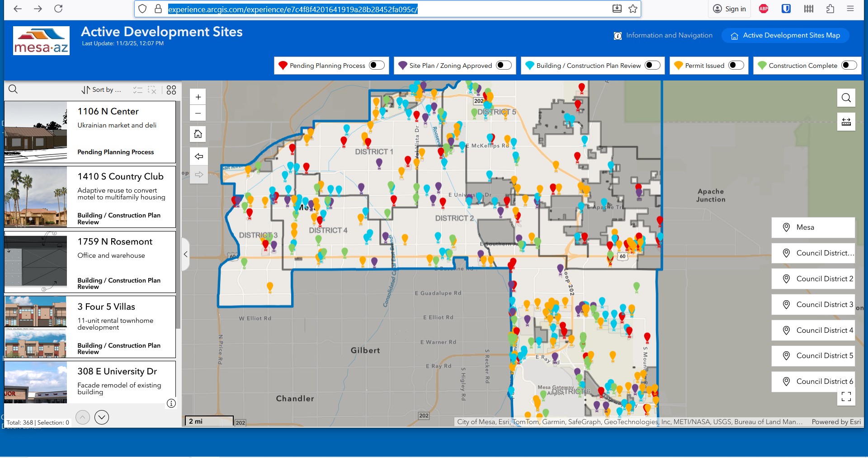
Task: Enable Site Plan / Zoning Approved filter
Action: 503,66
